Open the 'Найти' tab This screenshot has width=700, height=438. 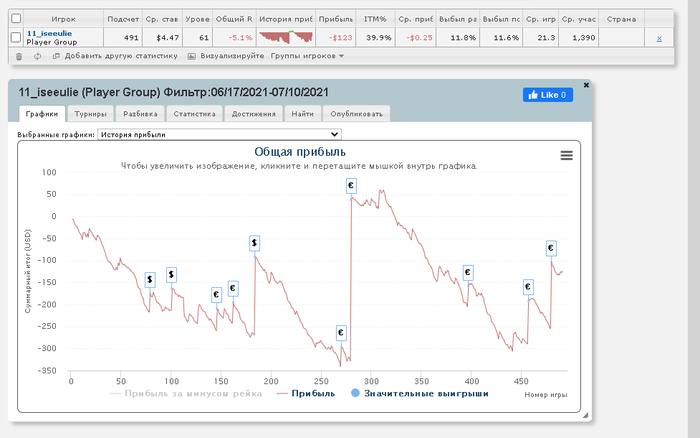303,114
